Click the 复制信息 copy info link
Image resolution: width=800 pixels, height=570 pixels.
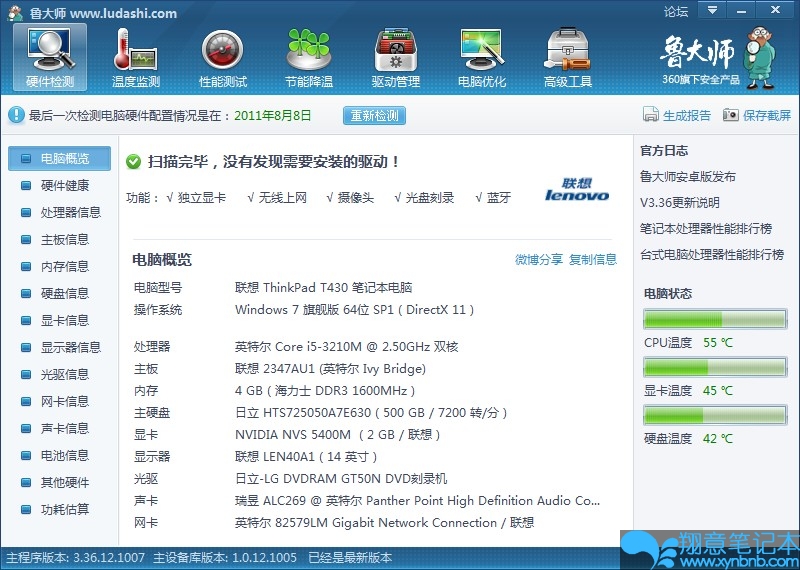click(593, 259)
